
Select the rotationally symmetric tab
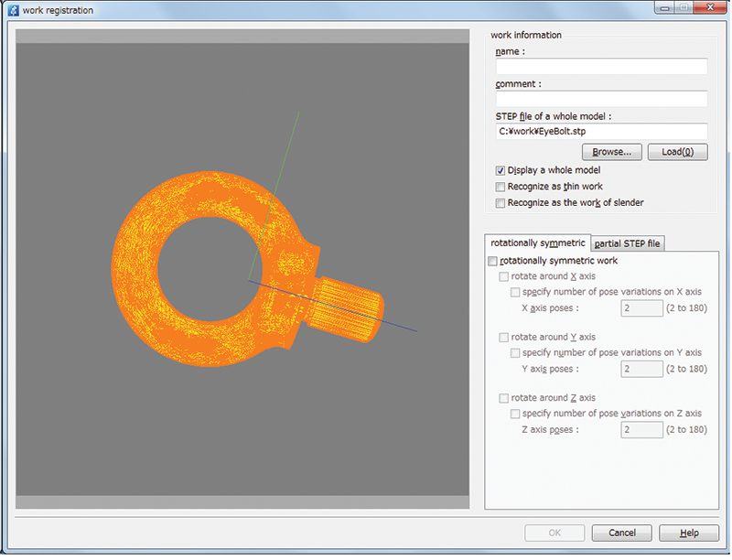[x=537, y=242]
